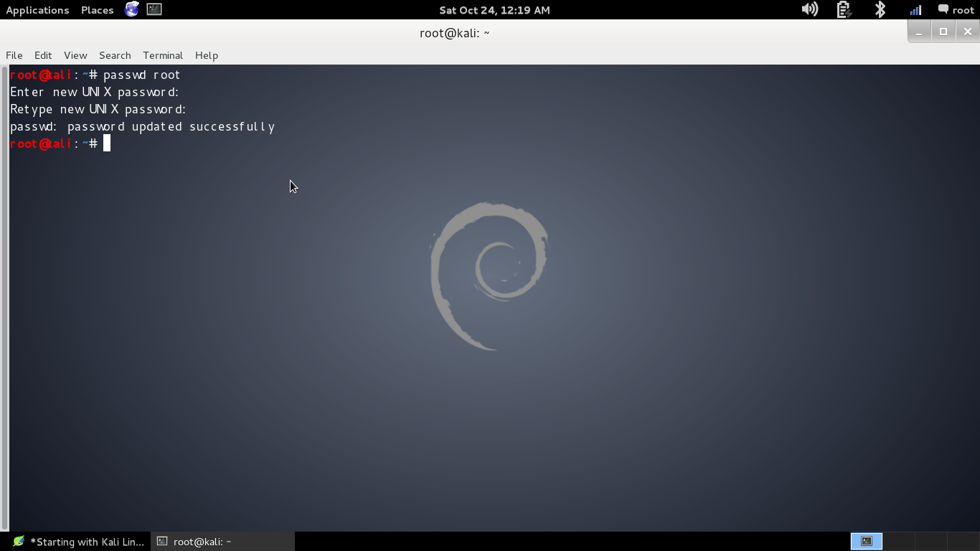Open the Terminal menu
Image resolution: width=980 pixels, height=551 pixels.
tap(163, 55)
